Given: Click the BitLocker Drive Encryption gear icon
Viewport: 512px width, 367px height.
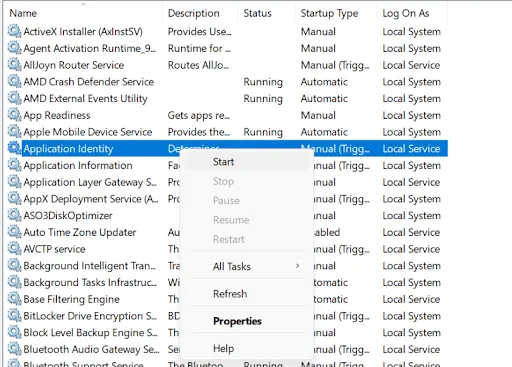Looking at the screenshot, I should 14,315.
